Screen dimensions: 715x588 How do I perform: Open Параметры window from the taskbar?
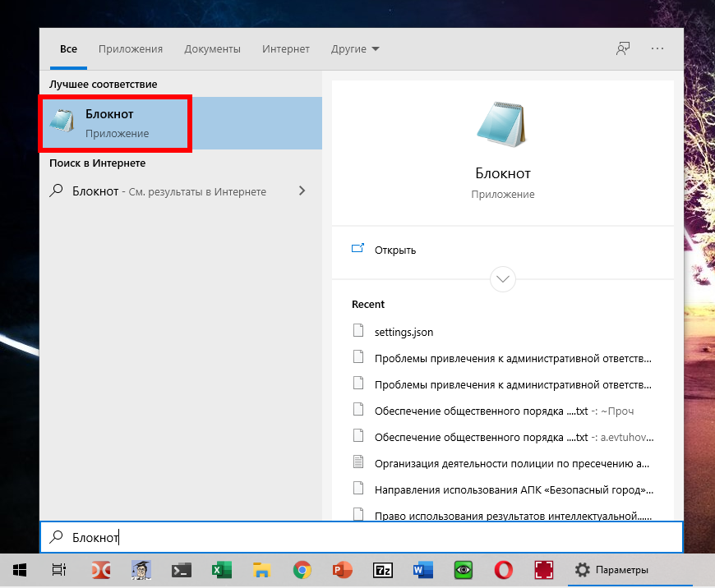(x=612, y=570)
